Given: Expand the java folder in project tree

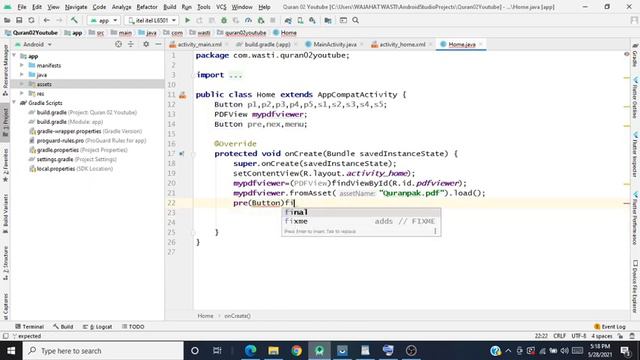Looking at the screenshot, I should [x=22, y=75].
